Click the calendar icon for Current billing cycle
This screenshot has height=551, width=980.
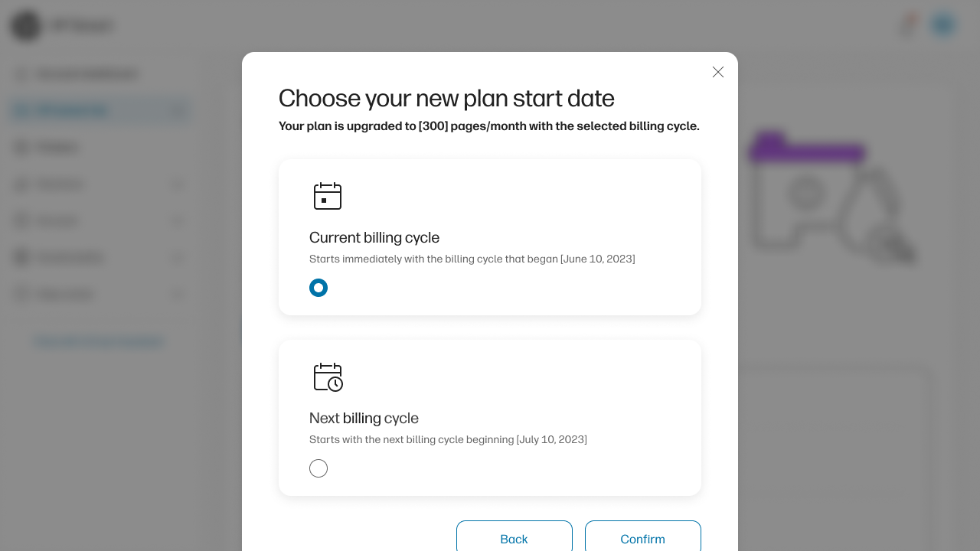pos(328,196)
